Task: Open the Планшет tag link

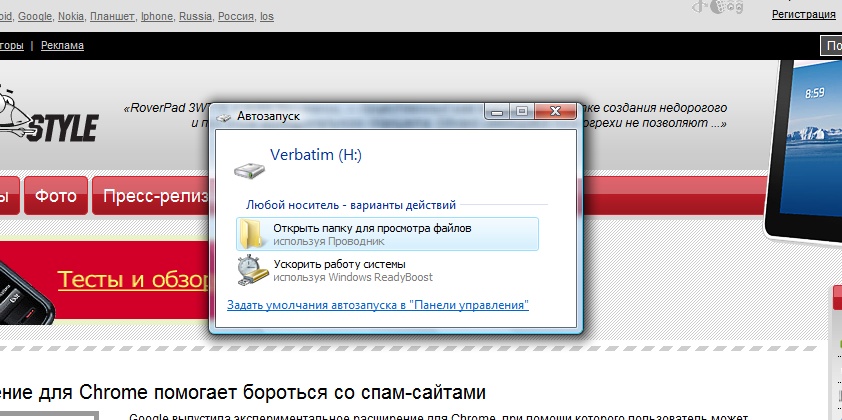Action: 112,16
